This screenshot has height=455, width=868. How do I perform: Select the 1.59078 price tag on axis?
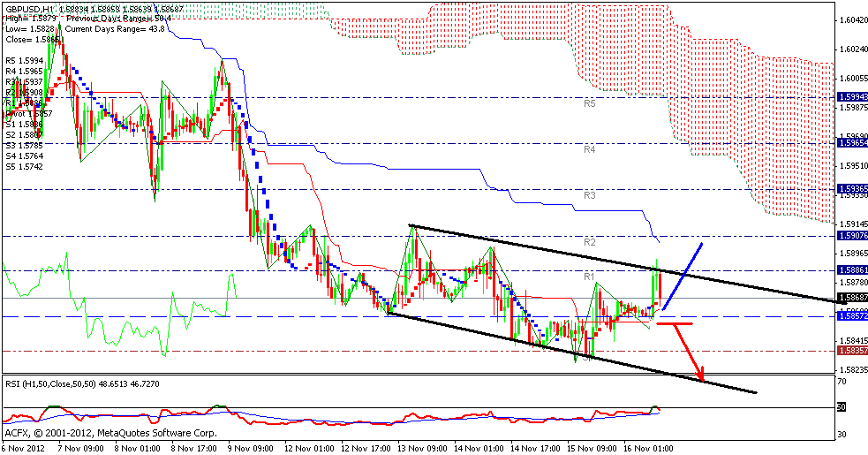(851, 236)
